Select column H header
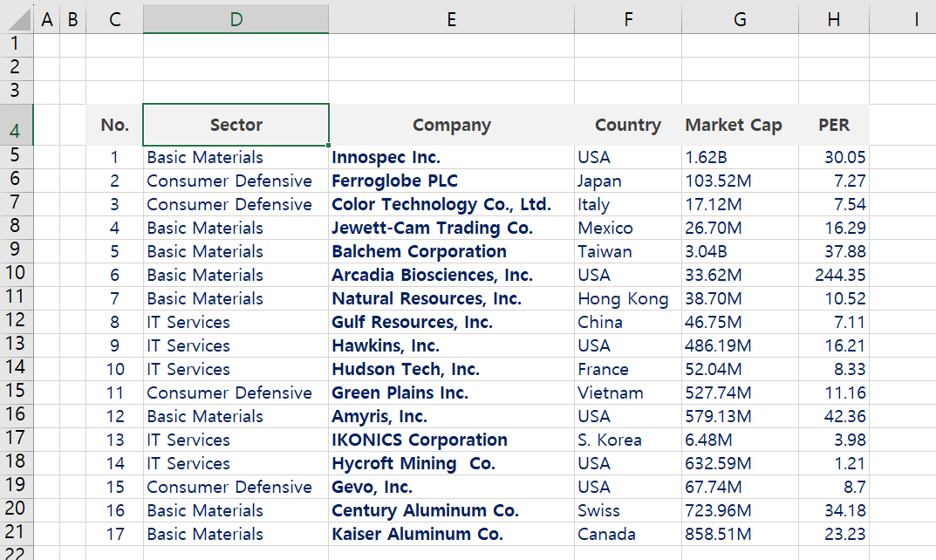Image resolution: width=936 pixels, height=560 pixels. (x=834, y=19)
